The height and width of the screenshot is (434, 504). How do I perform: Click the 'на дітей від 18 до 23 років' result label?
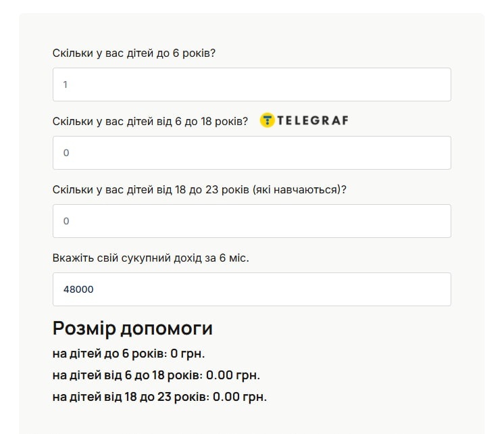(128, 397)
